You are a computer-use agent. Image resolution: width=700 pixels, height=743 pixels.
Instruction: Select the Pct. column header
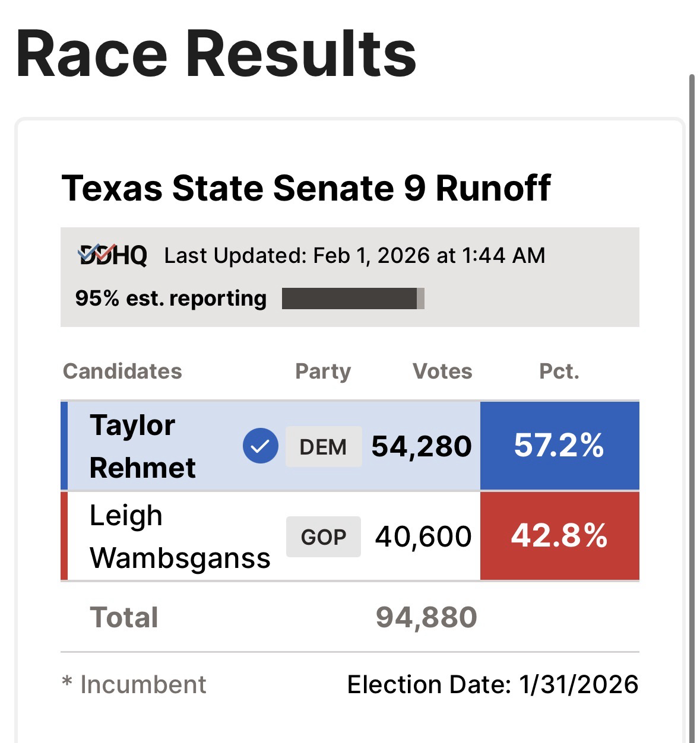point(559,371)
